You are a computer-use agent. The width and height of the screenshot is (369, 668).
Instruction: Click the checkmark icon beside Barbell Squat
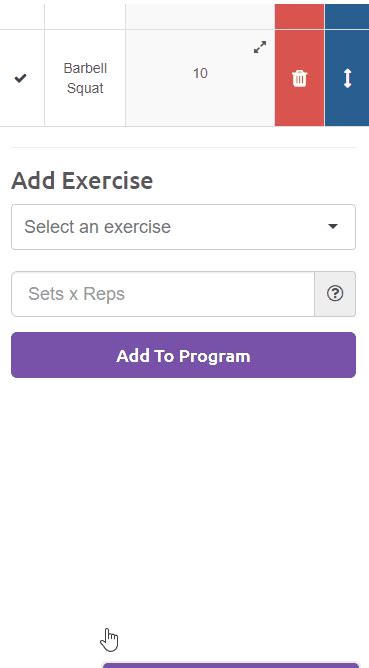pyautogui.click(x=20, y=78)
